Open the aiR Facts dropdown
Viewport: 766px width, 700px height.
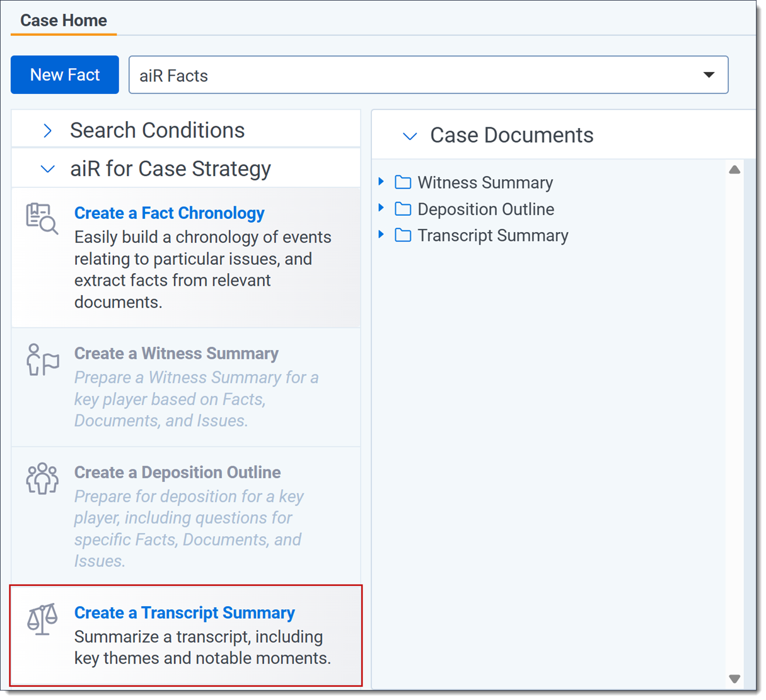click(709, 74)
